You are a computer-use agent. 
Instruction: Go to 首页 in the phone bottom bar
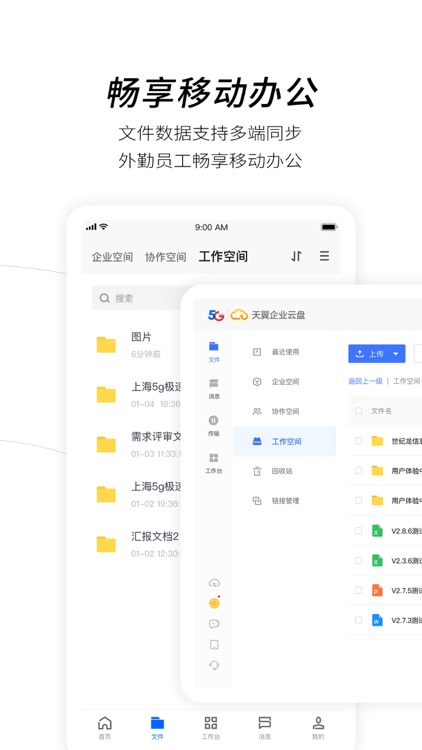(x=104, y=728)
